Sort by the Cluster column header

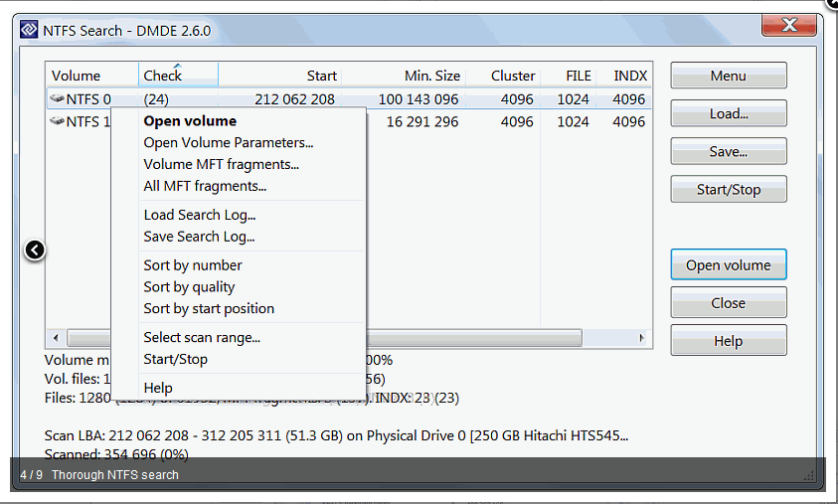502,76
